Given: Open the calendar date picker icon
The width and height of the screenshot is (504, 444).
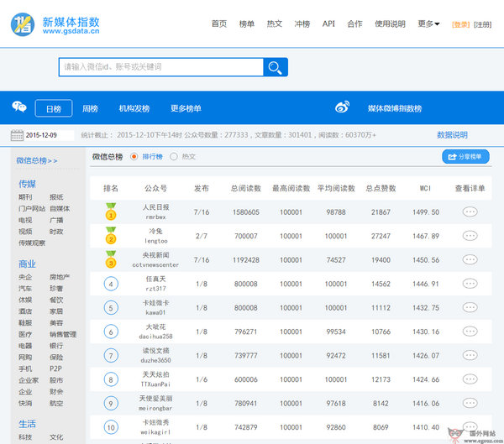Looking at the screenshot, I should 17,135.
